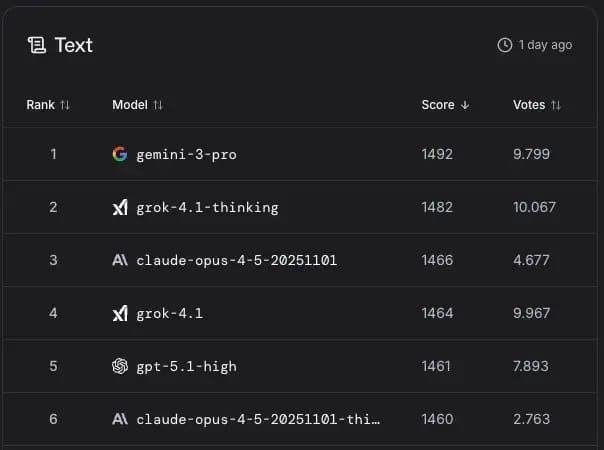This screenshot has height=450, width=604.
Task: Click the Anthropic logo beside claude-opus-4-5-20251101 rank 3
Action: (x=120, y=260)
